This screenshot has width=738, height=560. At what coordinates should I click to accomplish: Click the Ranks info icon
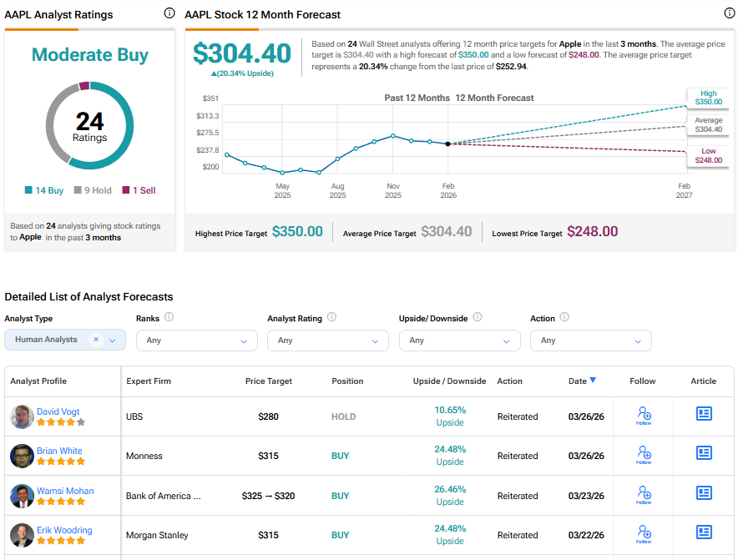tap(169, 317)
